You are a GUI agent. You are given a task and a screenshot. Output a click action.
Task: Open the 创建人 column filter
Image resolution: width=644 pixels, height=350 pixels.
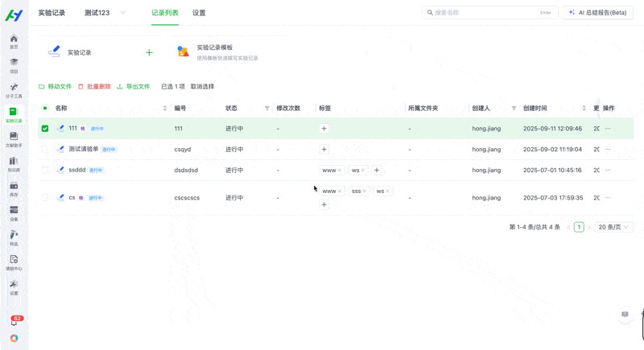tap(514, 109)
